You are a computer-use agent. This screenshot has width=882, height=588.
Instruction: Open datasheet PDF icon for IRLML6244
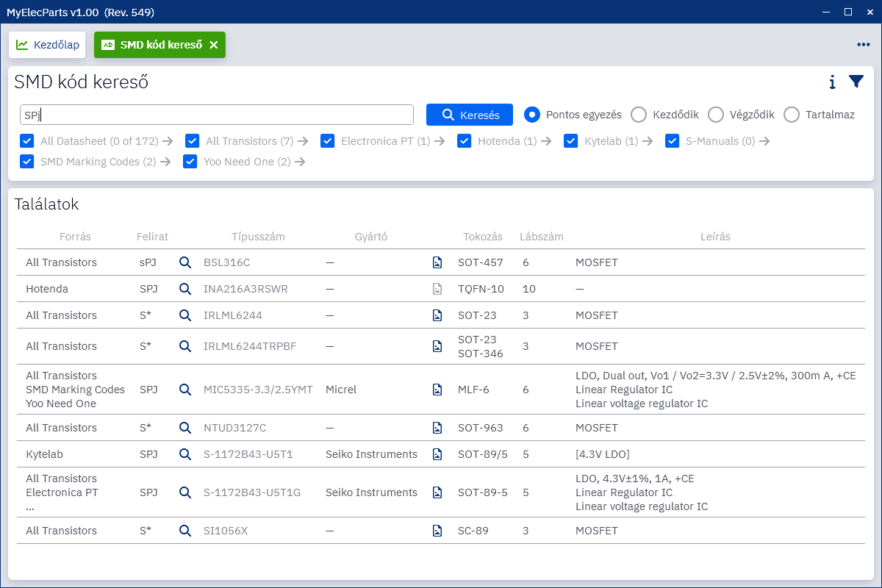pos(437,315)
